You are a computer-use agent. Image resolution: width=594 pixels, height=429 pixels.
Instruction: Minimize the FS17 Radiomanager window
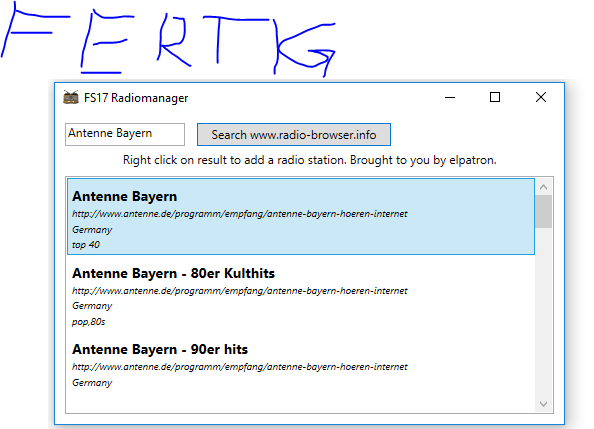[x=450, y=97]
